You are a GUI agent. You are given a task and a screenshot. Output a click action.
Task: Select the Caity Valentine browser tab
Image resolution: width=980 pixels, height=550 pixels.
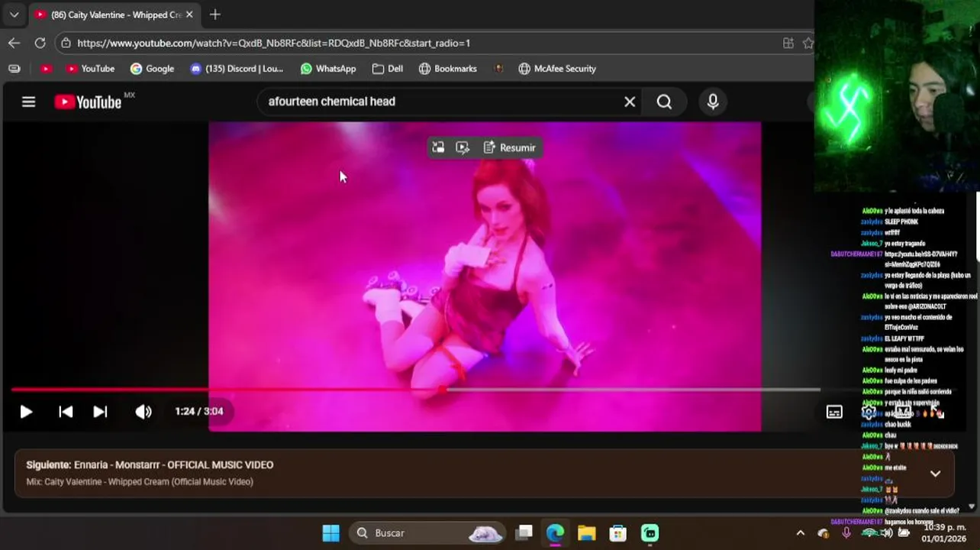click(114, 15)
